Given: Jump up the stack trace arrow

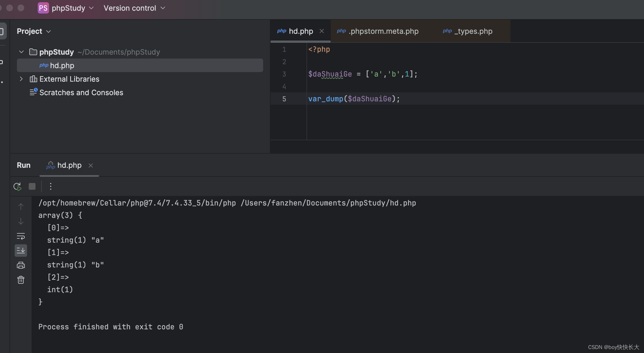Looking at the screenshot, I should click(21, 207).
